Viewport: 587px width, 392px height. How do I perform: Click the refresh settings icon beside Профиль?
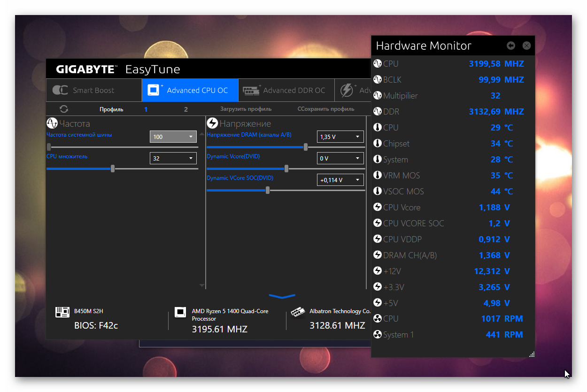(x=64, y=109)
